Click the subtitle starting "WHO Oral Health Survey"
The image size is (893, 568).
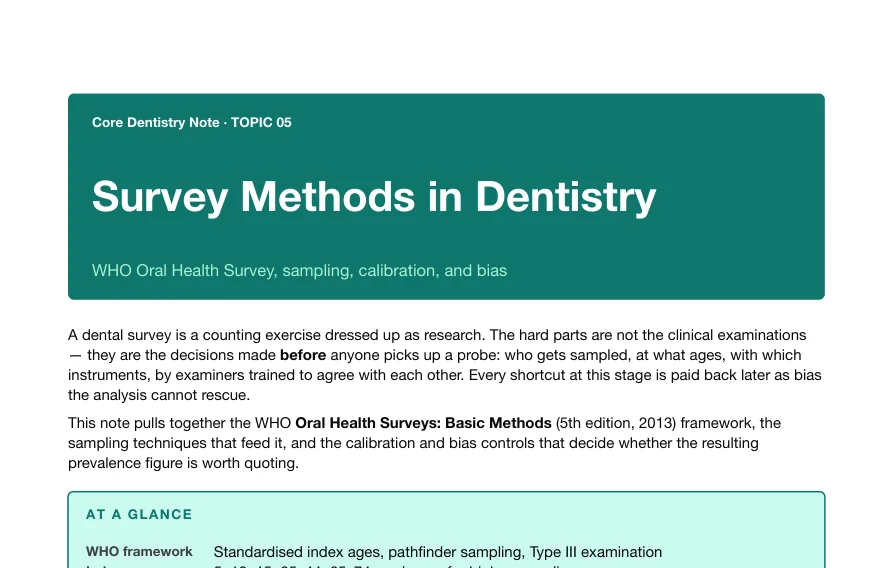click(x=300, y=270)
